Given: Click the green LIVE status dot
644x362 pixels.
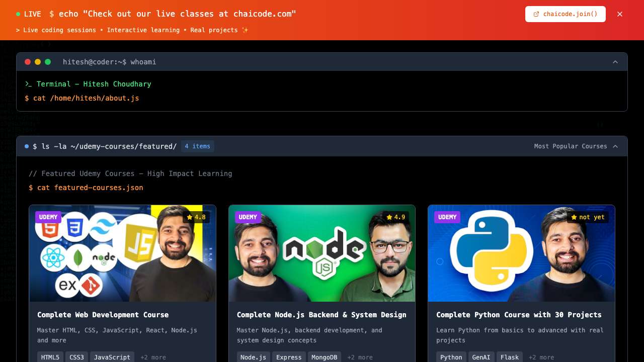Looking at the screenshot, I should click(18, 14).
